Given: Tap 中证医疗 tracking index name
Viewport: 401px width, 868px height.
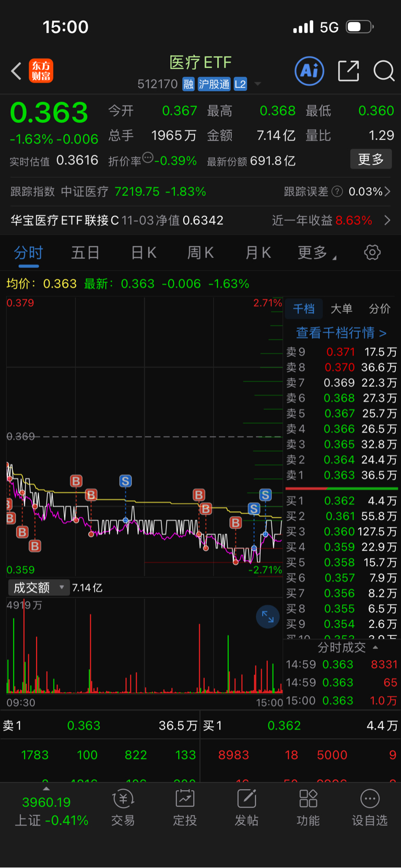Looking at the screenshot, I should tap(85, 192).
